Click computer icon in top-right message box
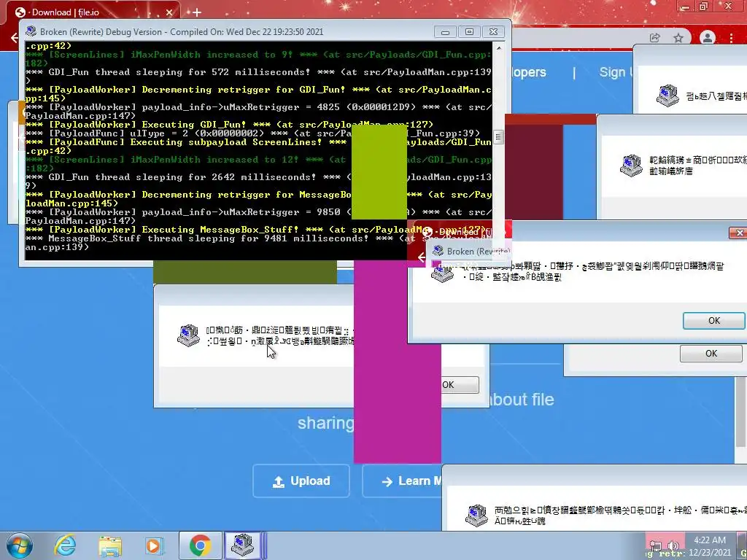The width and height of the screenshot is (747, 560). point(667,96)
